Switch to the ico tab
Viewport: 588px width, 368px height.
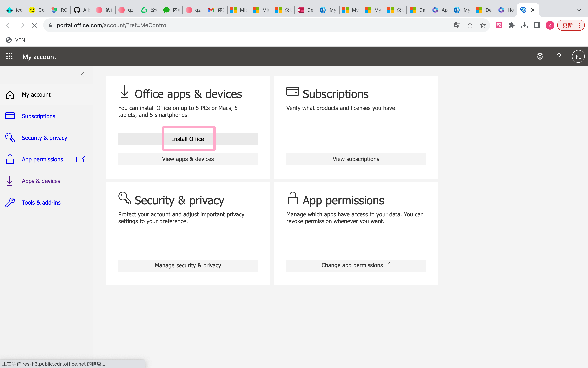pyautogui.click(x=14, y=10)
